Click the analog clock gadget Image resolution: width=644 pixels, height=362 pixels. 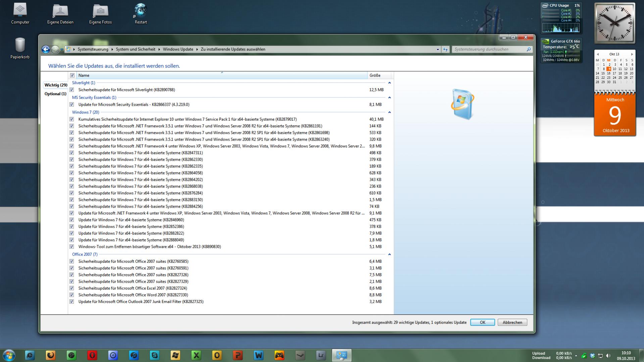point(615,23)
